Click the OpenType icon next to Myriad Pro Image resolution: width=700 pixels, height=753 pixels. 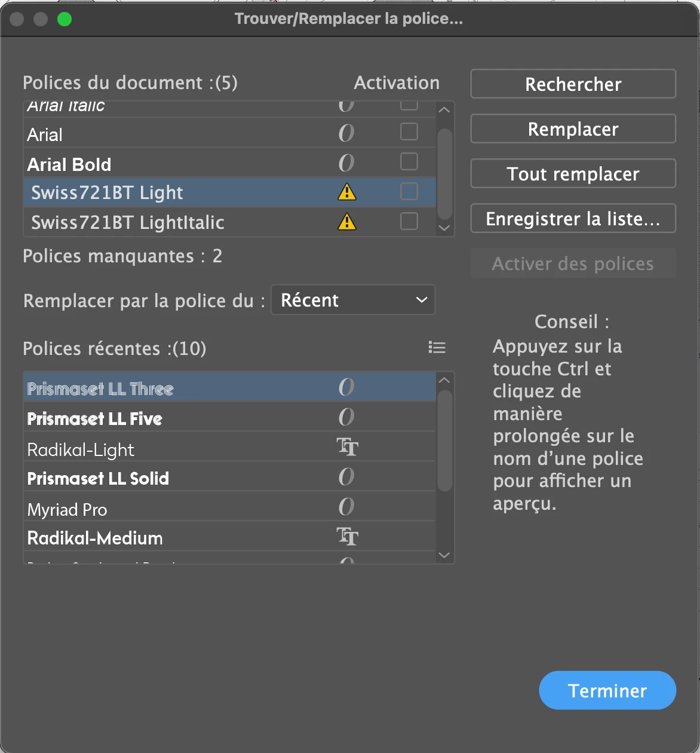pyautogui.click(x=346, y=507)
